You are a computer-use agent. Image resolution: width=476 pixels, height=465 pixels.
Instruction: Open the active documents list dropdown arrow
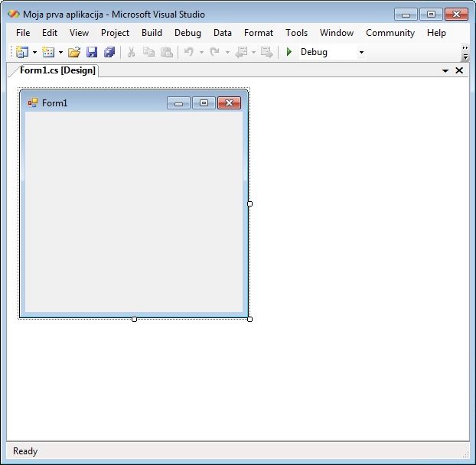pyautogui.click(x=445, y=71)
